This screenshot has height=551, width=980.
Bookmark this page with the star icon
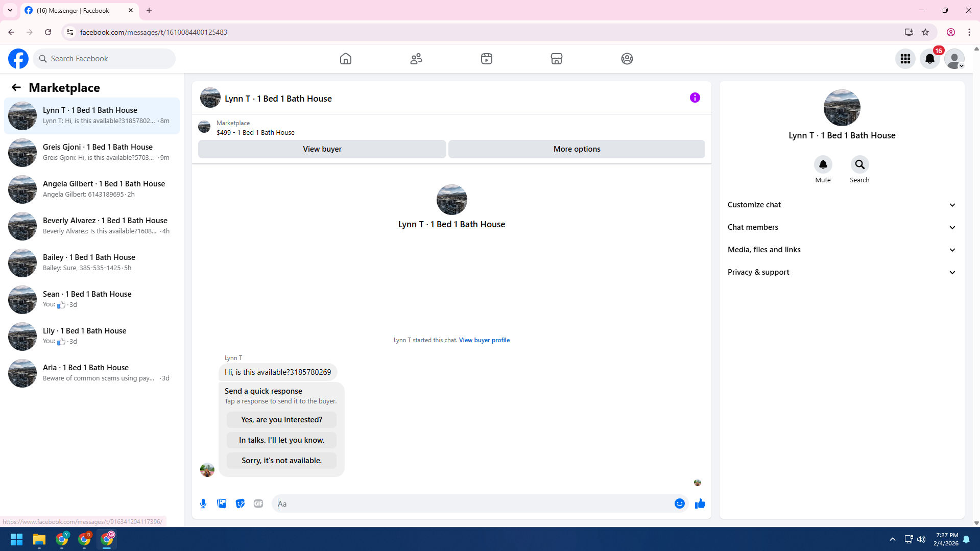click(x=925, y=32)
